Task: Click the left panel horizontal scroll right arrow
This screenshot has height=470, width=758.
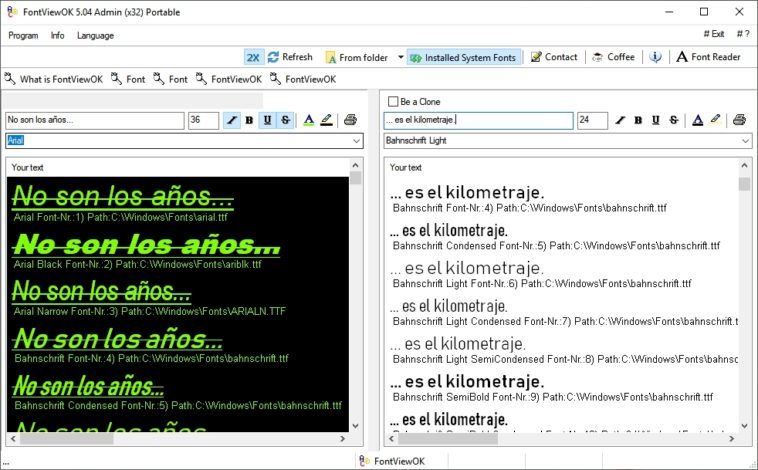Action: (x=343, y=439)
